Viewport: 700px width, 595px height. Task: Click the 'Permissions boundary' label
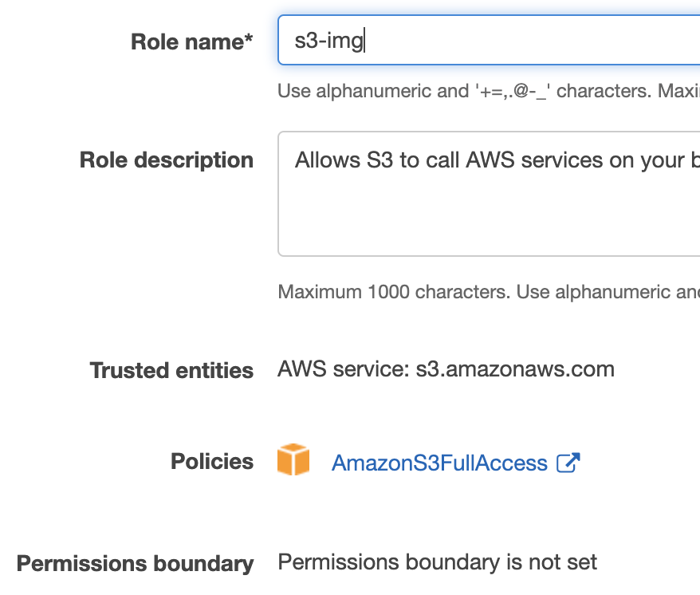tap(135, 564)
